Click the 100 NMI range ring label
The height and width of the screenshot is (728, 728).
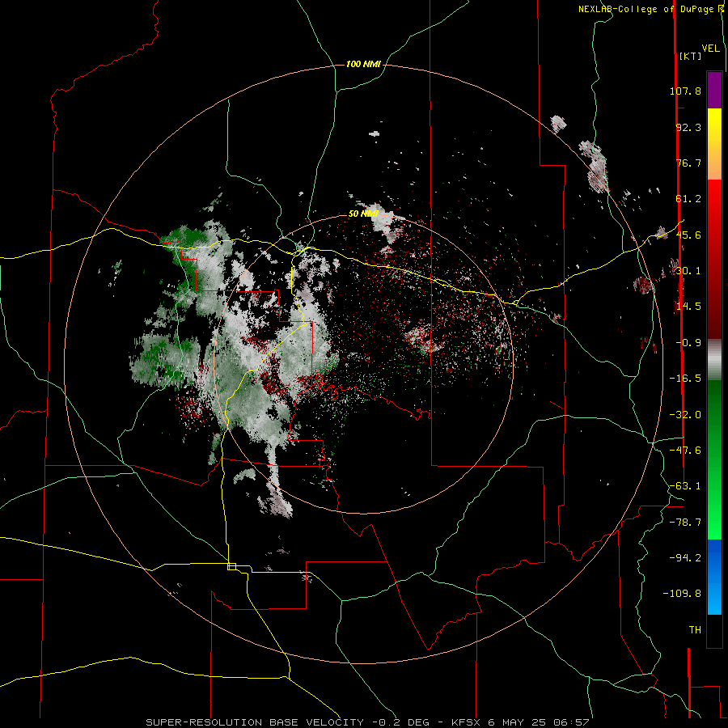coord(363,64)
